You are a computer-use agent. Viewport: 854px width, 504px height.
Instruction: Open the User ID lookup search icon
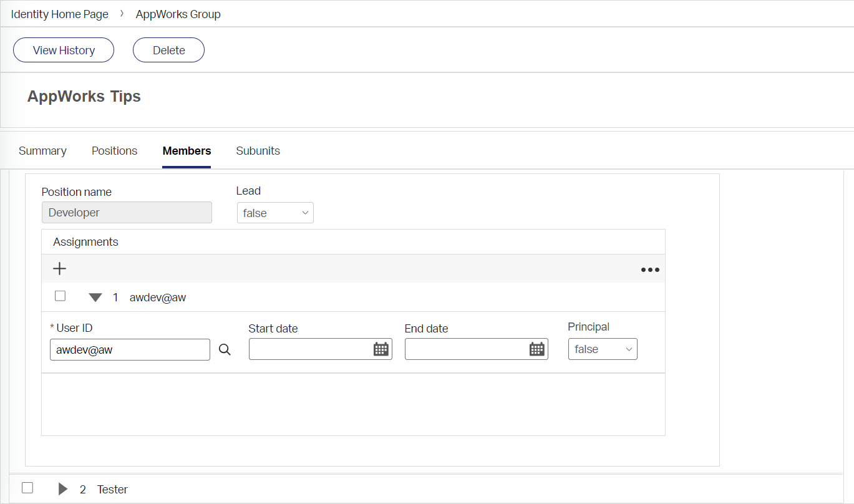225,350
